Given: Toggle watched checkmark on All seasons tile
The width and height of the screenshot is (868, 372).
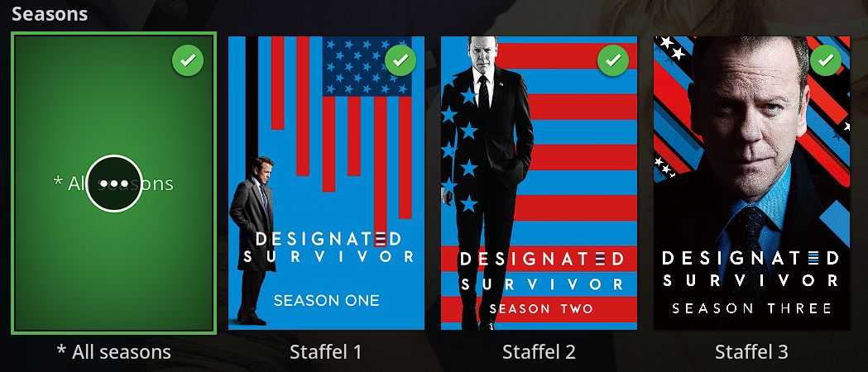Looking at the screenshot, I should coord(188,61).
